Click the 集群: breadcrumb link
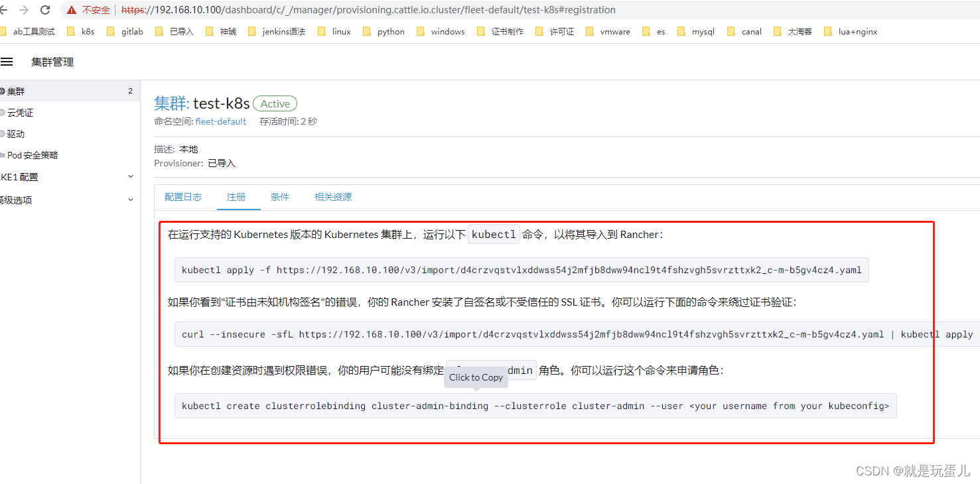The width and height of the screenshot is (980, 484). [x=172, y=103]
